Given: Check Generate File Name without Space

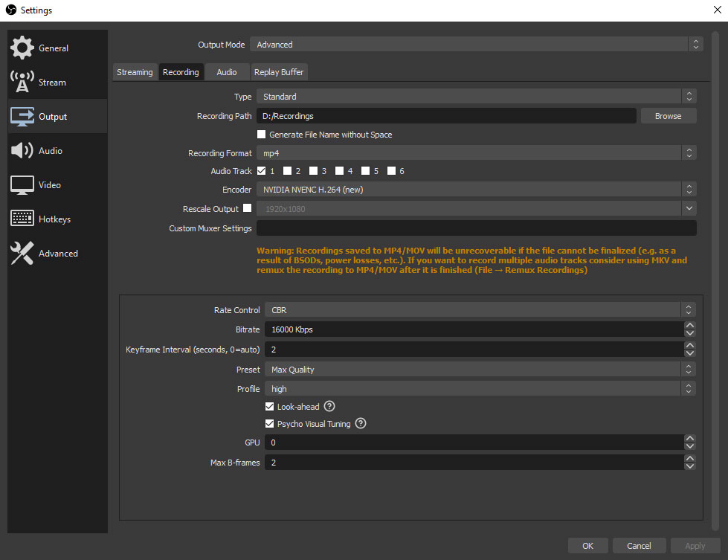Looking at the screenshot, I should point(261,134).
